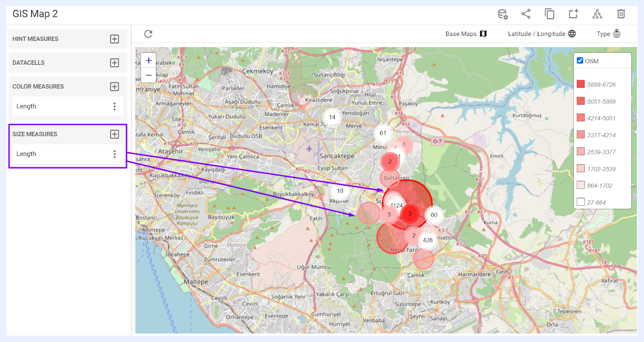Add a datacell with plus icon
Image resolution: width=644 pixels, height=342 pixels.
(x=114, y=63)
